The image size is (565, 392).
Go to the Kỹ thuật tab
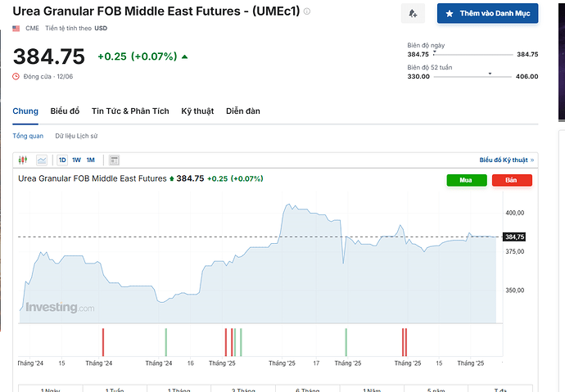coord(197,111)
